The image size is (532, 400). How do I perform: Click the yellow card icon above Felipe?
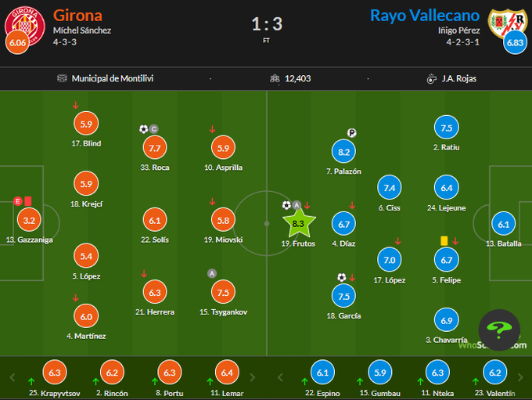click(x=444, y=241)
